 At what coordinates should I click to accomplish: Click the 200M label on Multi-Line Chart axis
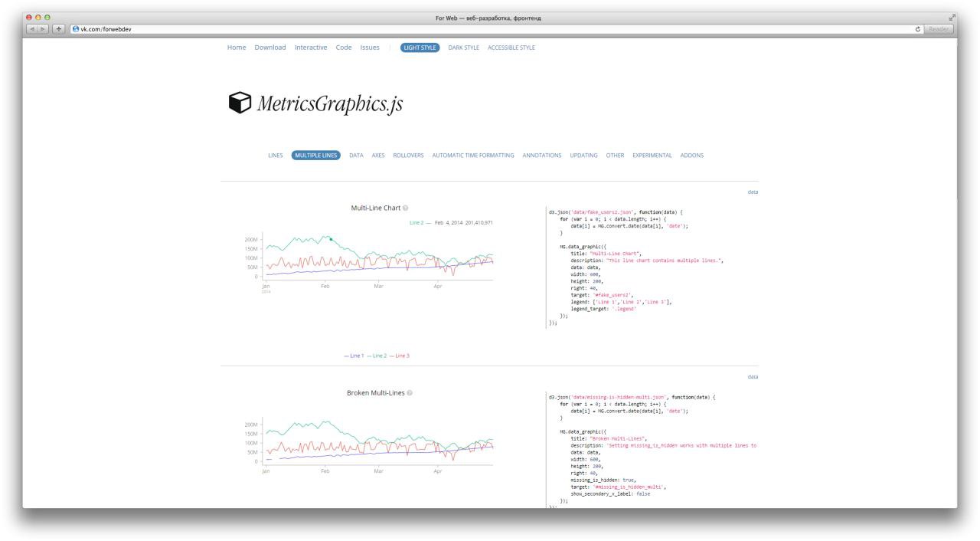[x=251, y=240]
